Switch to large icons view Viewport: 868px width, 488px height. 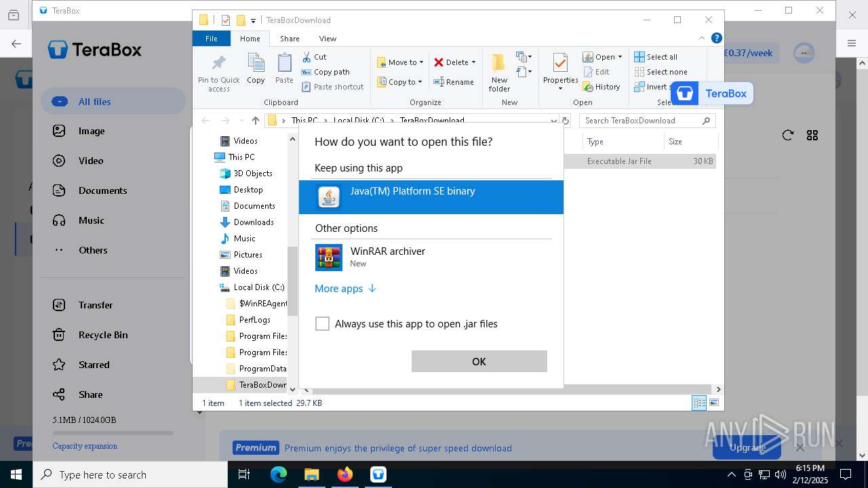click(713, 403)
